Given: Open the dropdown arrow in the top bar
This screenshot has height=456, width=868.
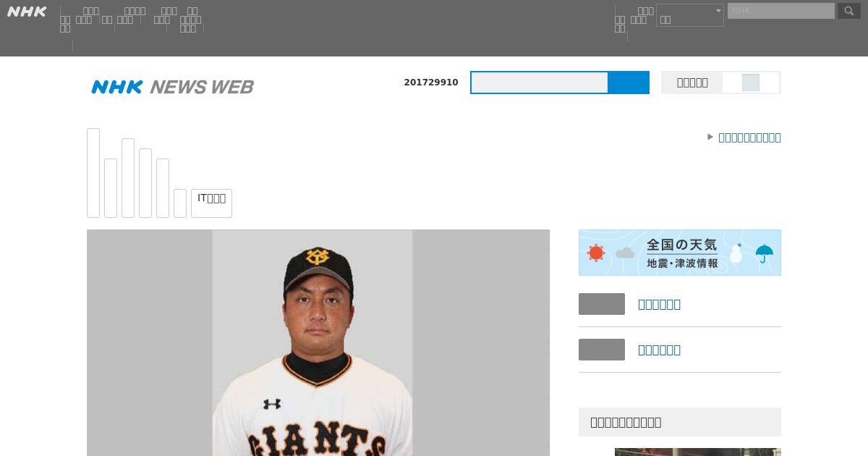Looking at the screenshot, I should pos(718,11).
